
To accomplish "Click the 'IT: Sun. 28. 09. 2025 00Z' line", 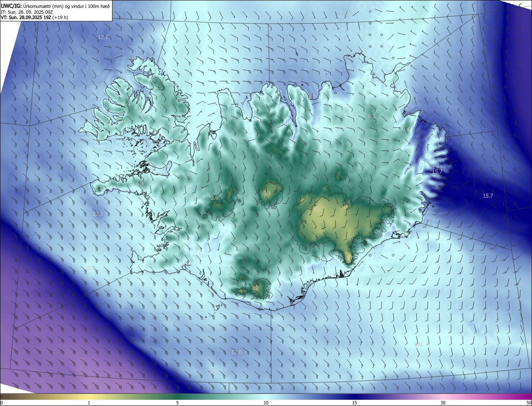I will point(27,12).
